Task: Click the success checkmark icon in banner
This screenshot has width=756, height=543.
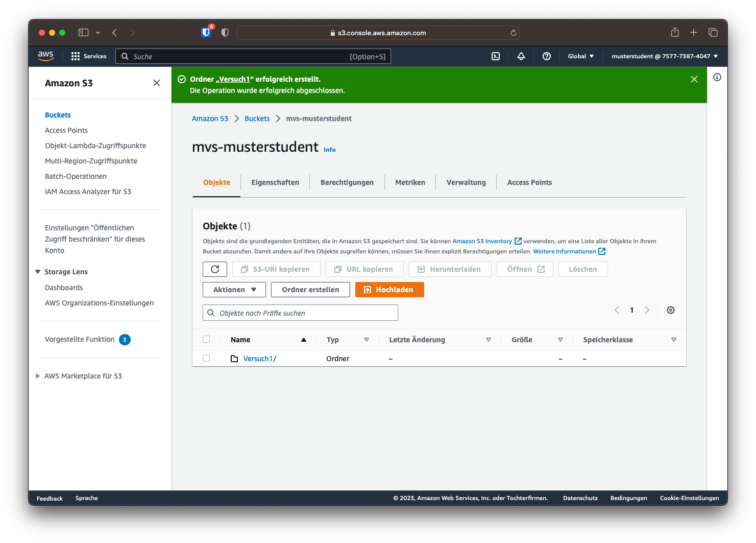Action: tap(181, 79)
